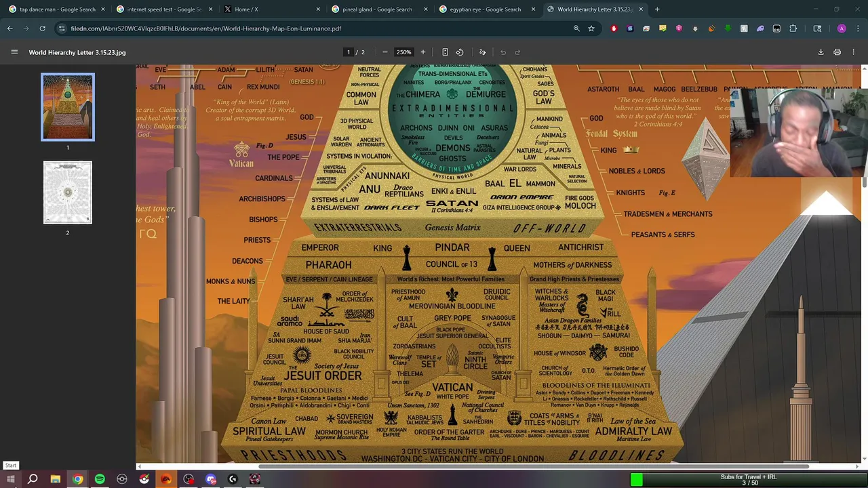Image resolution: width=868 pixels, height=488 pixels.
Task: Zoom out with the minus button
Action: [385, 52]
